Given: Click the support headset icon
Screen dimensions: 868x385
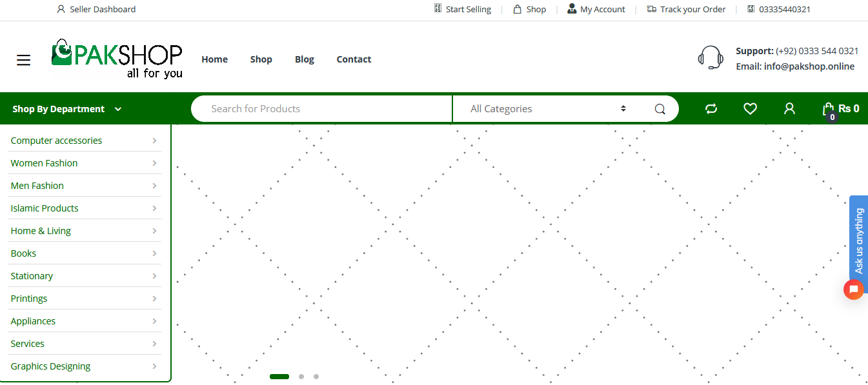Looking at the screenshot, I should coord(711,58).
